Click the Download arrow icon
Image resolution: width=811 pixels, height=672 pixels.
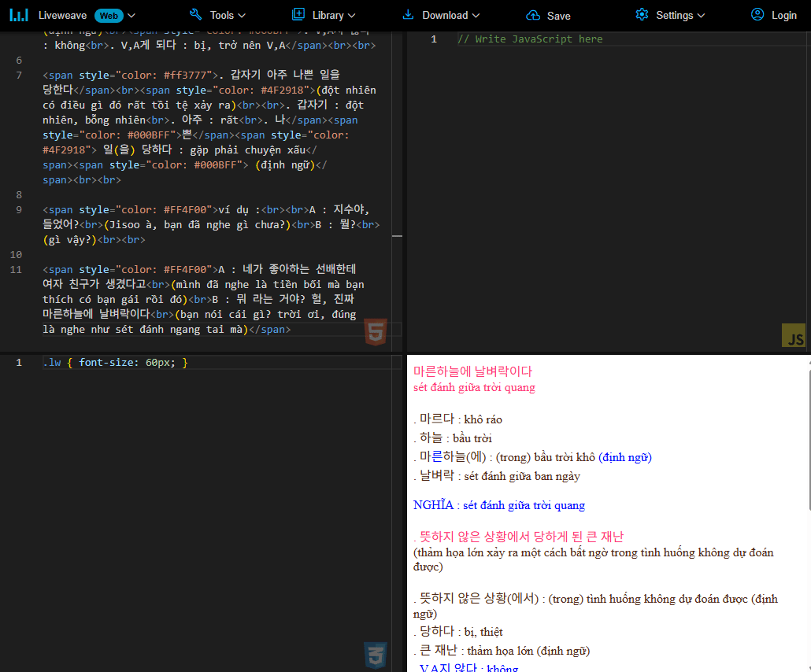pyautogui.click(x=408, y=15)
